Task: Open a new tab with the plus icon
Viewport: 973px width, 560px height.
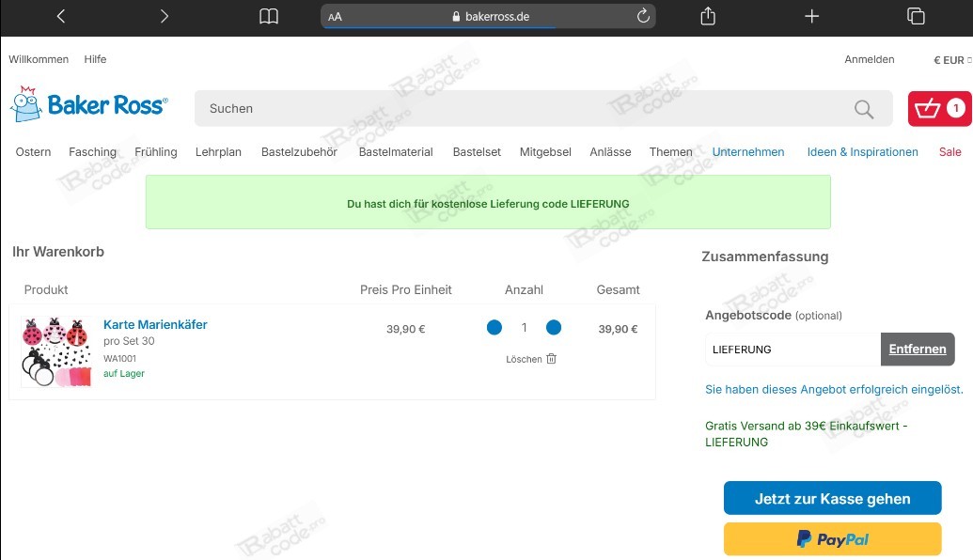Action: [x=811, y=16]
